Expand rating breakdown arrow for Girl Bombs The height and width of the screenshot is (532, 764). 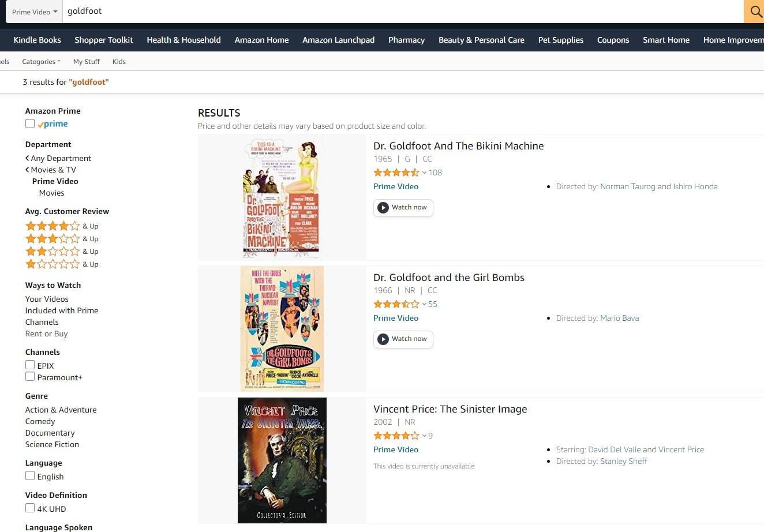click(x=424, y=305)
